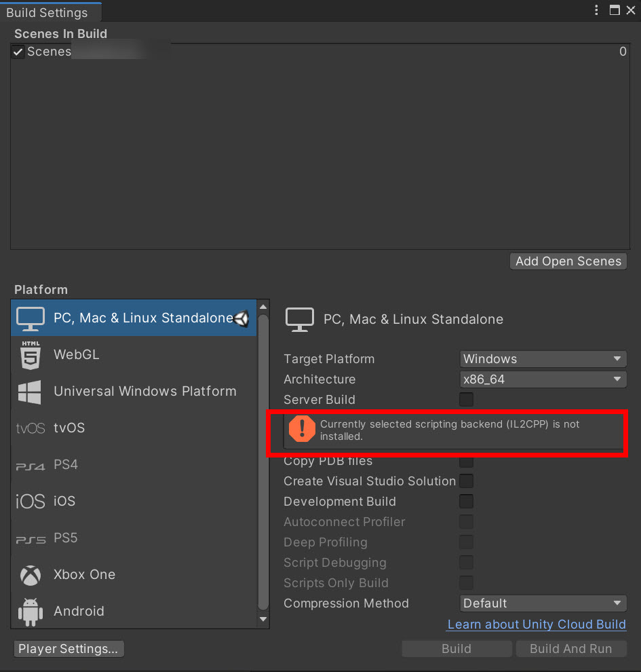Select the Xbox One platform

click(x=134, y=575)
